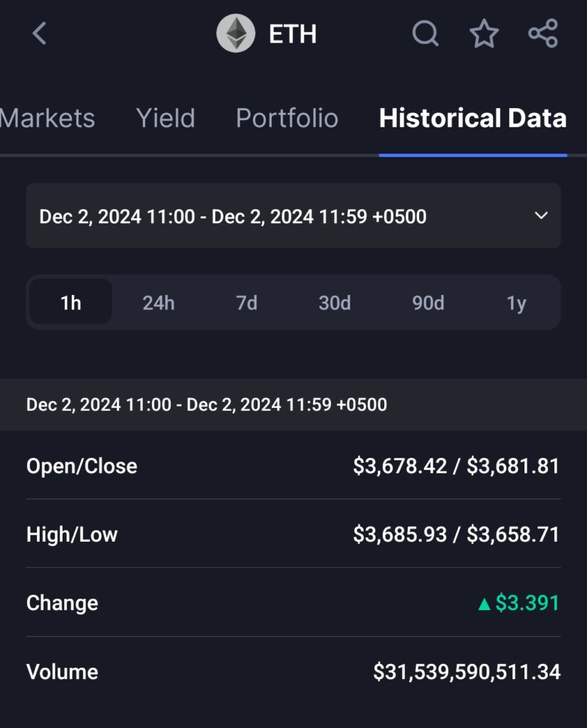Choose the 90d interval
This screenshot has width=587, height=728.
pyautogui.click(x=428, y=303)
